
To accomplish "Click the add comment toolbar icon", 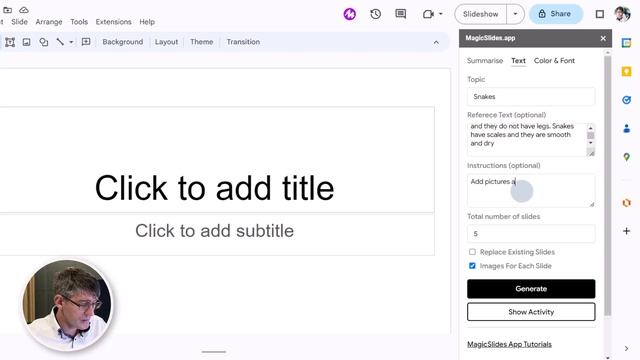I will (86, 42).
